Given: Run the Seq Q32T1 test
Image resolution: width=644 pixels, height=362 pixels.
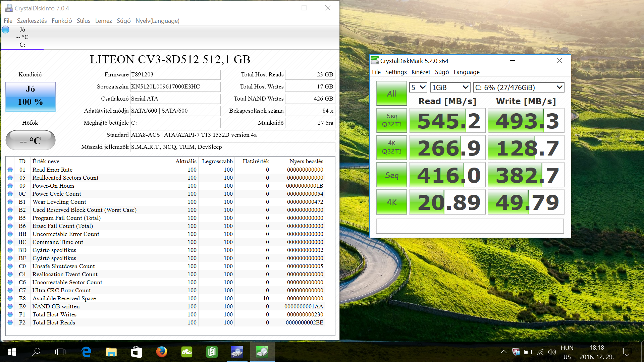Looking at the screenshot, I should (391, 120).
